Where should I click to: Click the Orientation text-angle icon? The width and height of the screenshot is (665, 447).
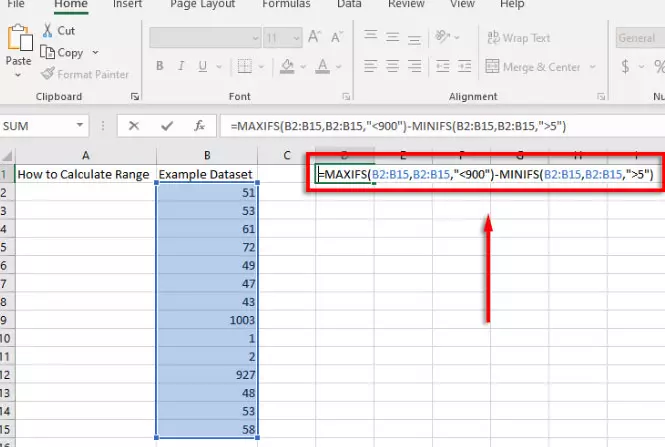click(442, 36)
